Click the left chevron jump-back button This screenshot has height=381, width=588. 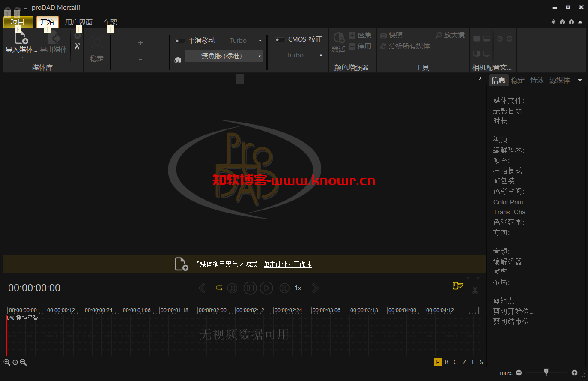click(202, 288)
